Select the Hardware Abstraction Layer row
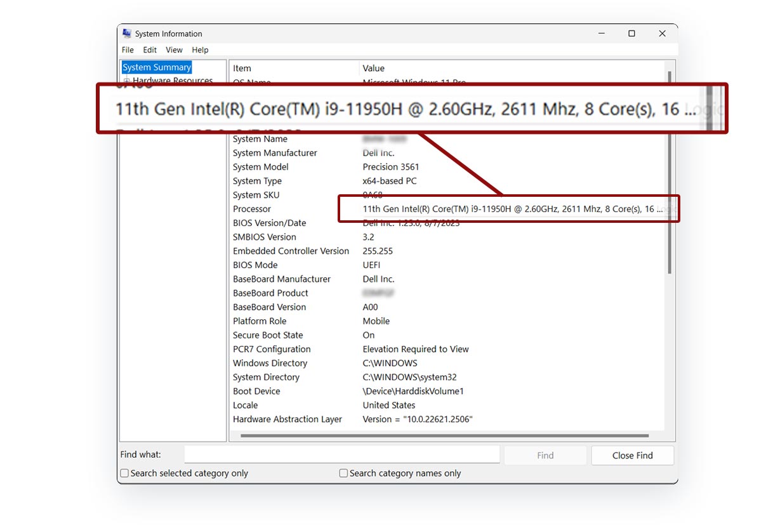The height and width of the screenshot is (532, 766). pos(447,419)
